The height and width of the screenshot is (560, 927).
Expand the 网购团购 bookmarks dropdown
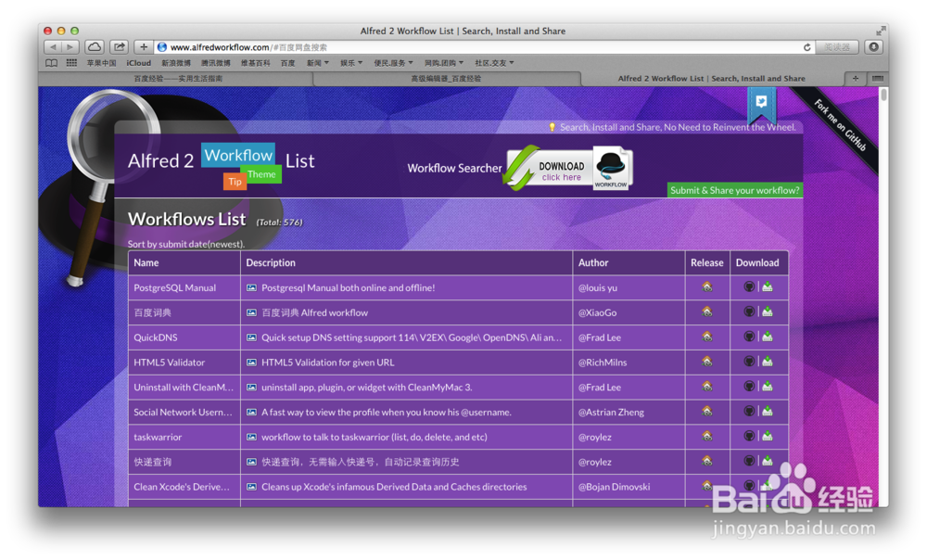(443, 63)
